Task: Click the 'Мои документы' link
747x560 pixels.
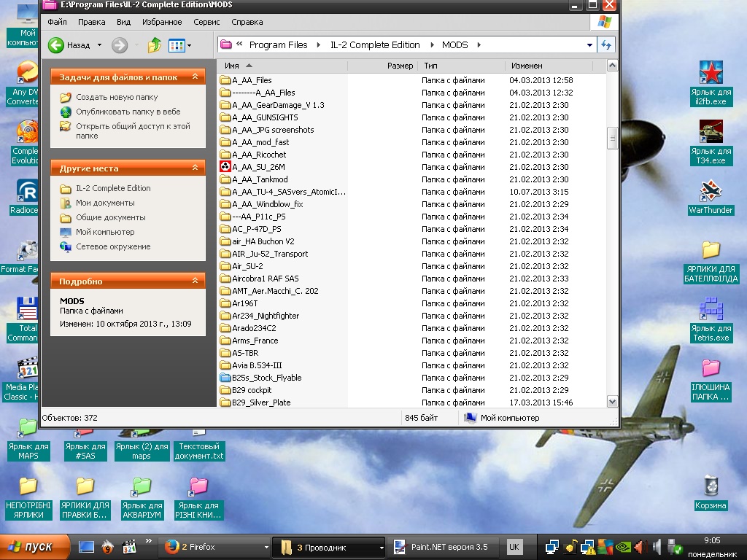Action: [105, 203]
